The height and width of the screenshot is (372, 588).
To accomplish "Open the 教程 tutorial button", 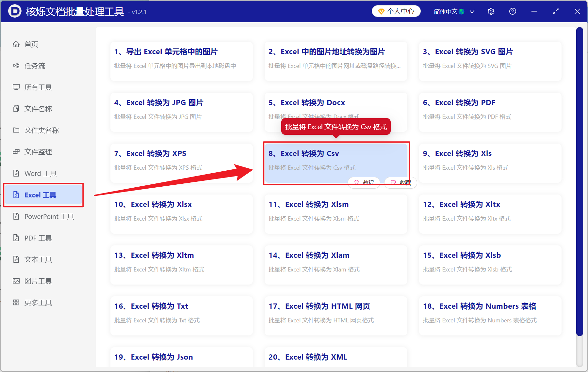I will point(364,182).
